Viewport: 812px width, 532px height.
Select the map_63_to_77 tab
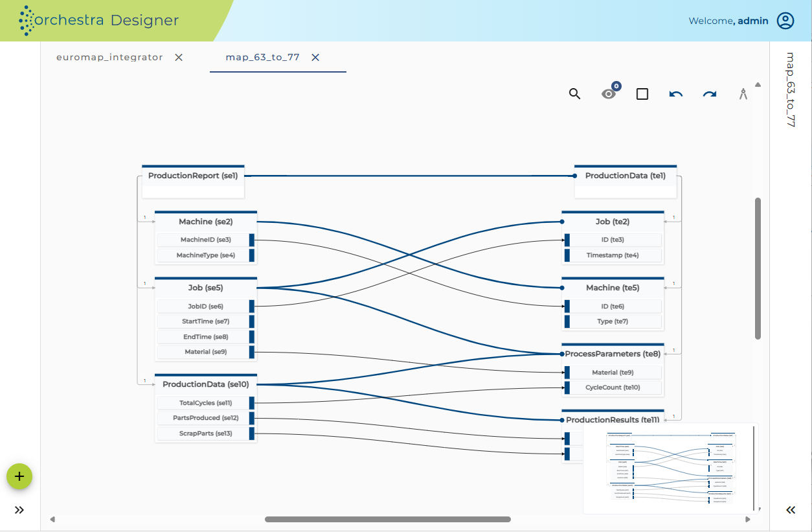pos(262,57)
